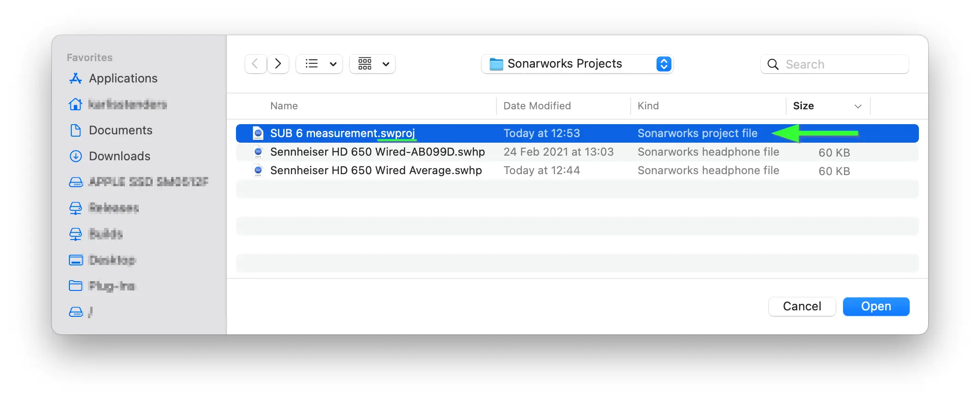Click the Open button
980x403 pixels.
click(876, 306)
